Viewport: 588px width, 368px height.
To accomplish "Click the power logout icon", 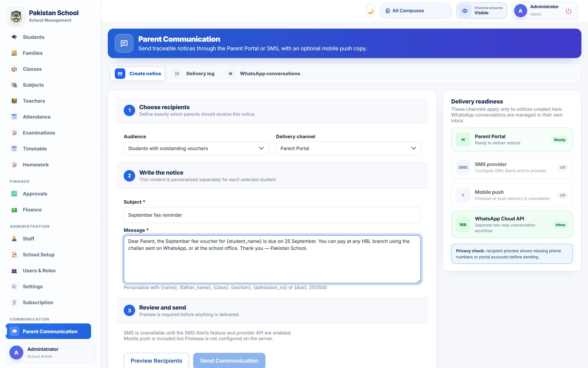I will tap(568, 11).
